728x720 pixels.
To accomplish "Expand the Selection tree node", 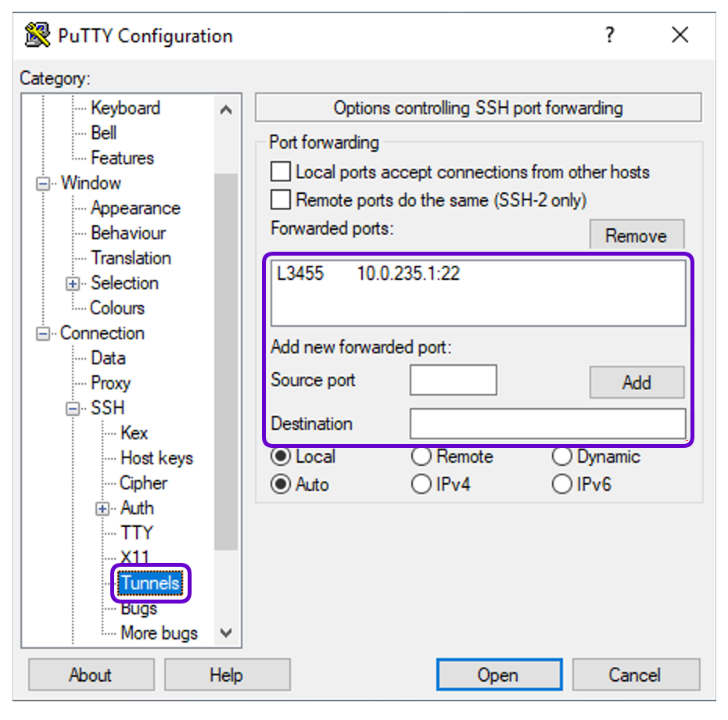I will [x=74, y=283].
